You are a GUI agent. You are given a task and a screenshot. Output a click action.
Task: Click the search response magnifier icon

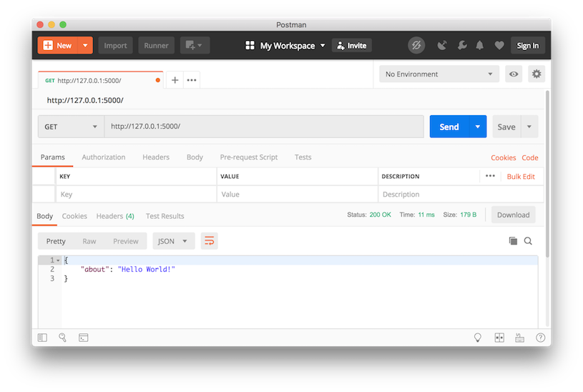528,241
